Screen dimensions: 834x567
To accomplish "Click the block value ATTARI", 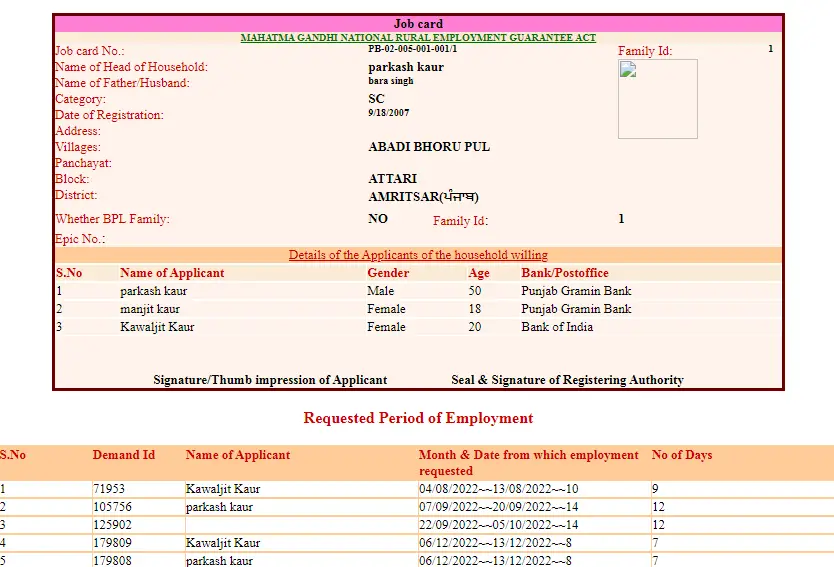I will [x=393, y=179].
